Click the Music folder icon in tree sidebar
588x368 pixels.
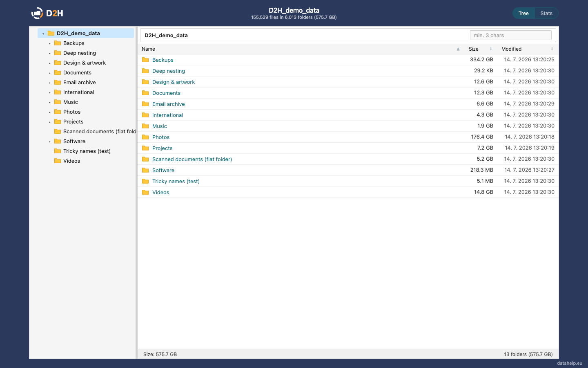point(58,102)
